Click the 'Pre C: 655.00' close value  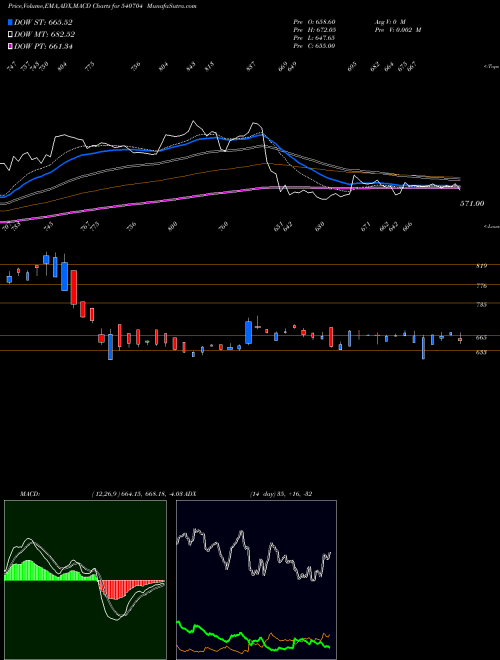[x=314, y=46]
